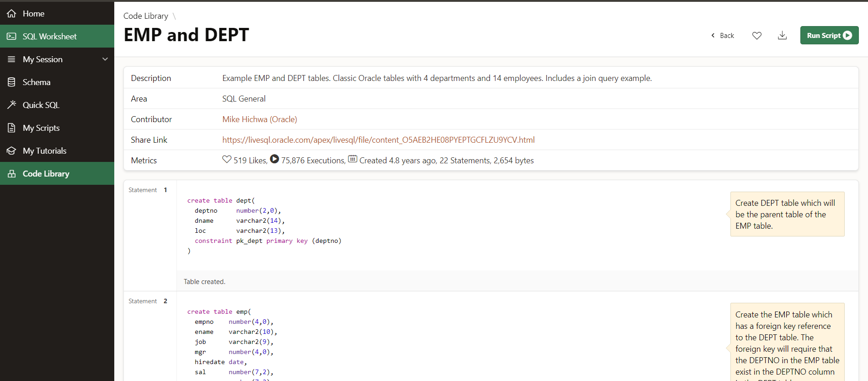Open Quick SQL wand icon
Screen dimensions: 868x381
point(11,105)
